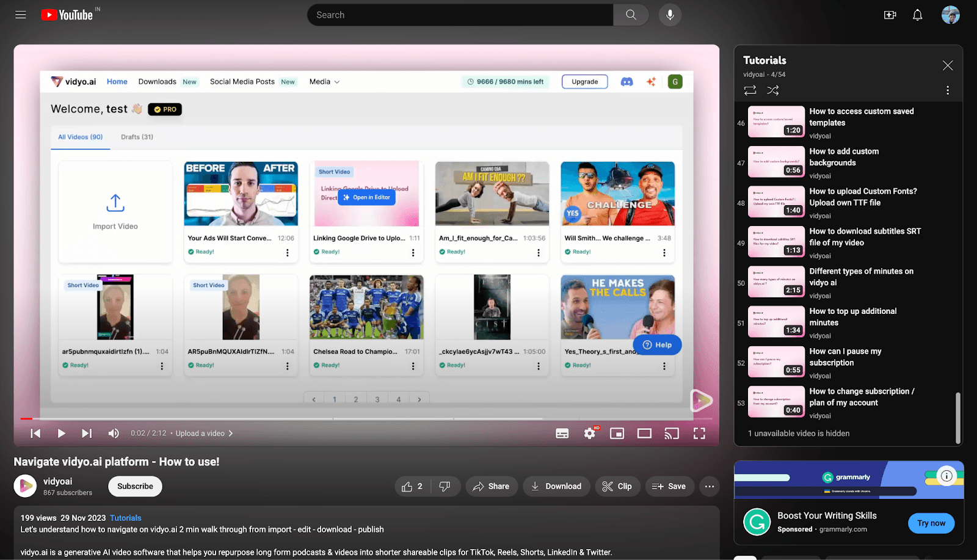Open the vidyoai channel name link
This screenshot has width=977, height=560.
coord(58,481)
